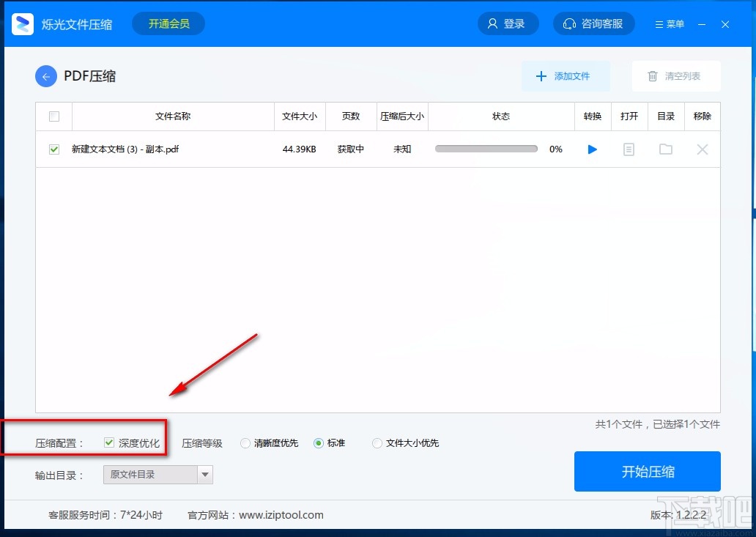Open the 原文件目录 combo box
The height and width of the screenshot is (537, 756).
[157, 475]
